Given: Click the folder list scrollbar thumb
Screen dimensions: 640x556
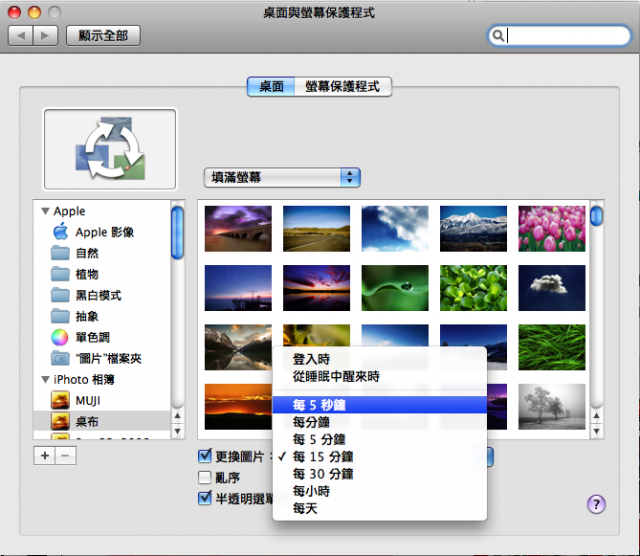Looking at the screenshot, I should tap(178, 233).
